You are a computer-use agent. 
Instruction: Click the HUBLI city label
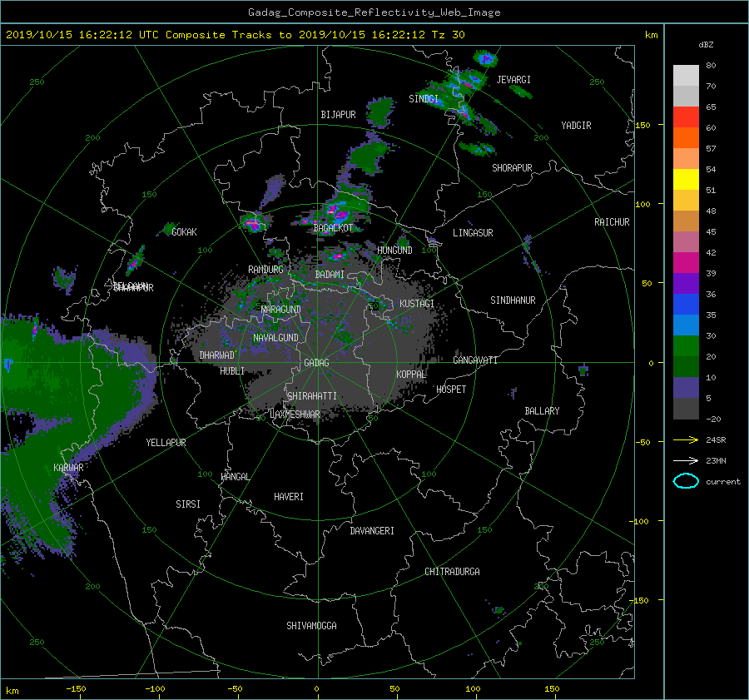tap(232, 371)
